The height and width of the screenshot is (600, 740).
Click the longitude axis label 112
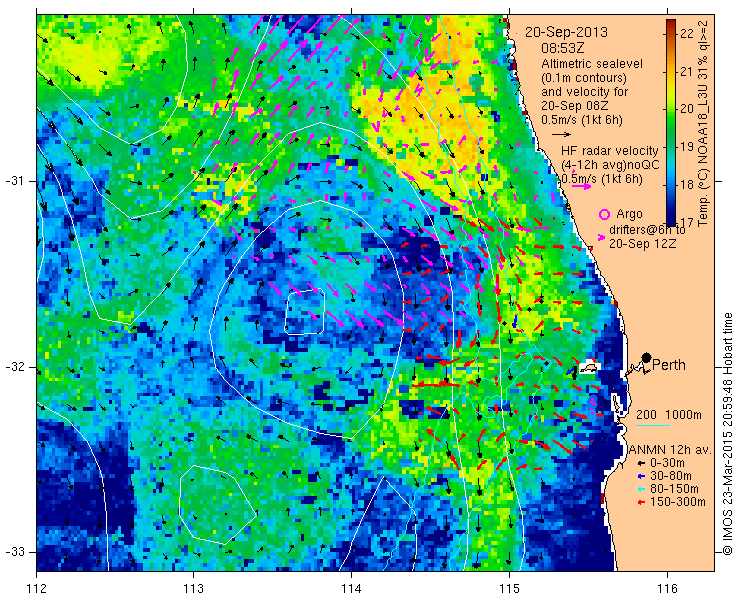[37, 589]
